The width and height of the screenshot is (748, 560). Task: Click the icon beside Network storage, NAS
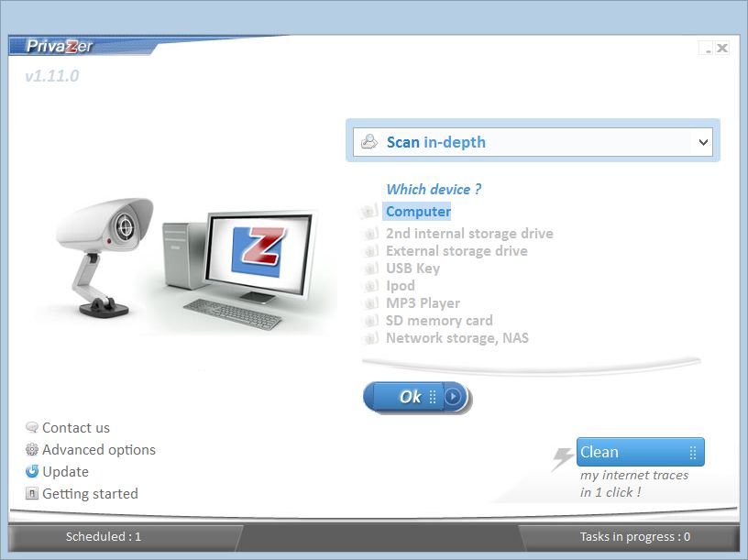(370, 338)
